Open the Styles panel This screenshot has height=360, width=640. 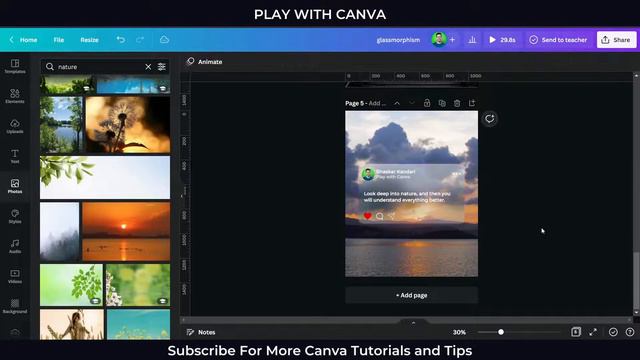[x=15, y=216]
